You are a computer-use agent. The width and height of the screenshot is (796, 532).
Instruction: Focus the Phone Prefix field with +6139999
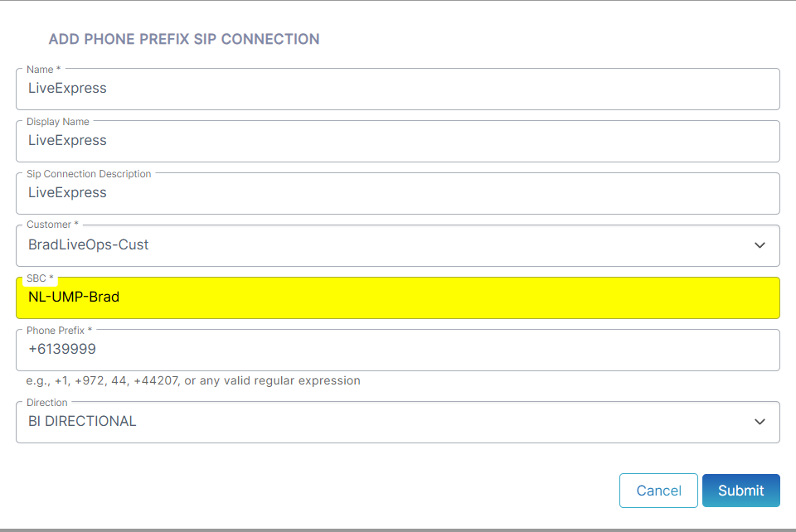pos(397,350)
